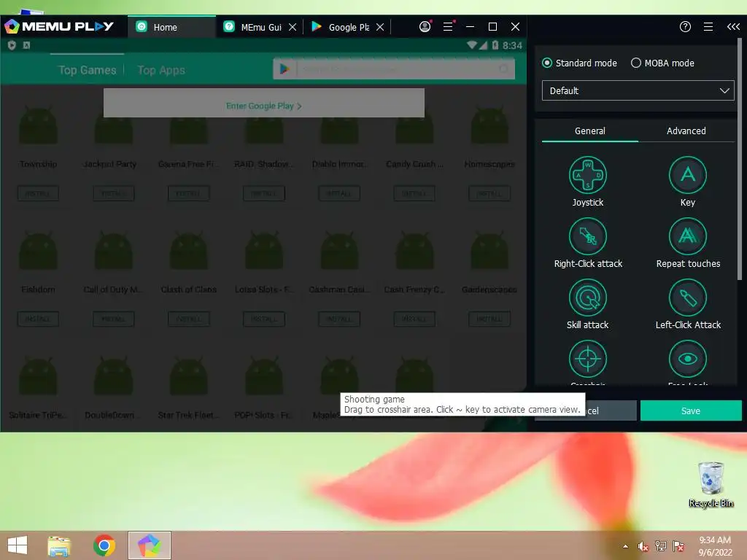Image resolution: width=747 pixels, height=560 pixels.
Task: Open the keymapping panel hamburger menu
Action: point(708,27)
